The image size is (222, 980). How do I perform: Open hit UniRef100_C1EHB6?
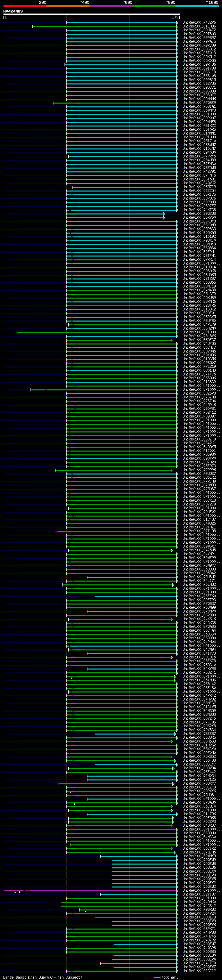coord(199,27)
